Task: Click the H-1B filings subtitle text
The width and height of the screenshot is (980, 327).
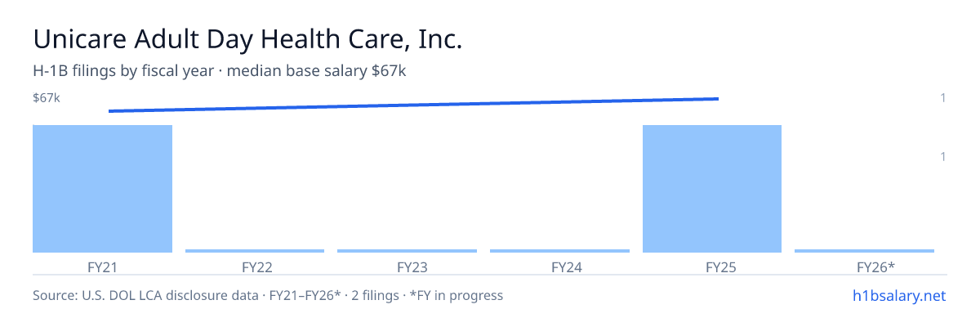Action: [x=220, y=71]
